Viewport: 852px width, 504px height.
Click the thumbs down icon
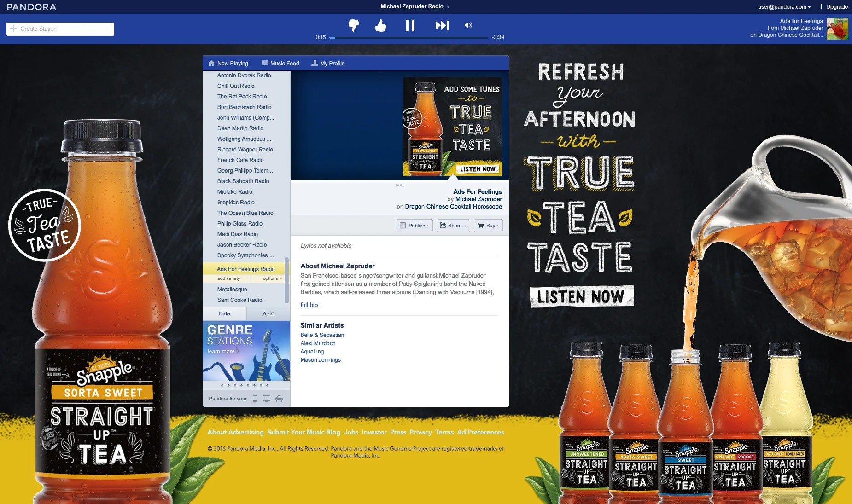click(354, 25)
